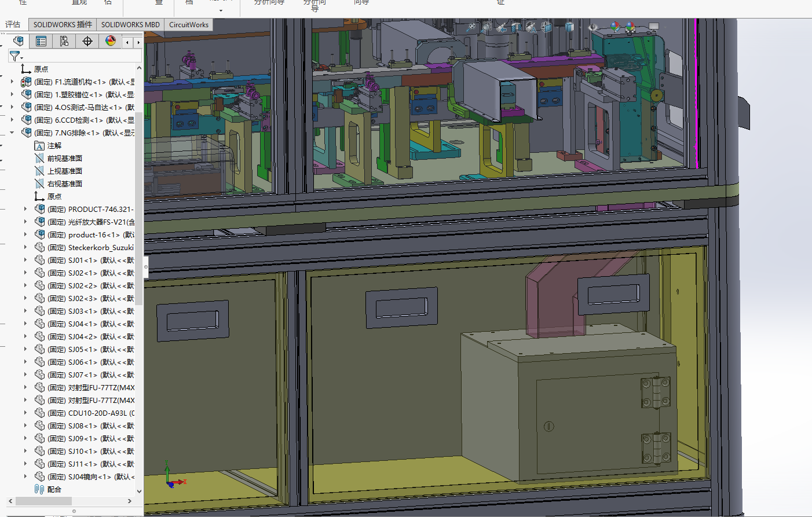Select the product-16<1> tree row
Screen dimensions: 812x517
point(85,234)
